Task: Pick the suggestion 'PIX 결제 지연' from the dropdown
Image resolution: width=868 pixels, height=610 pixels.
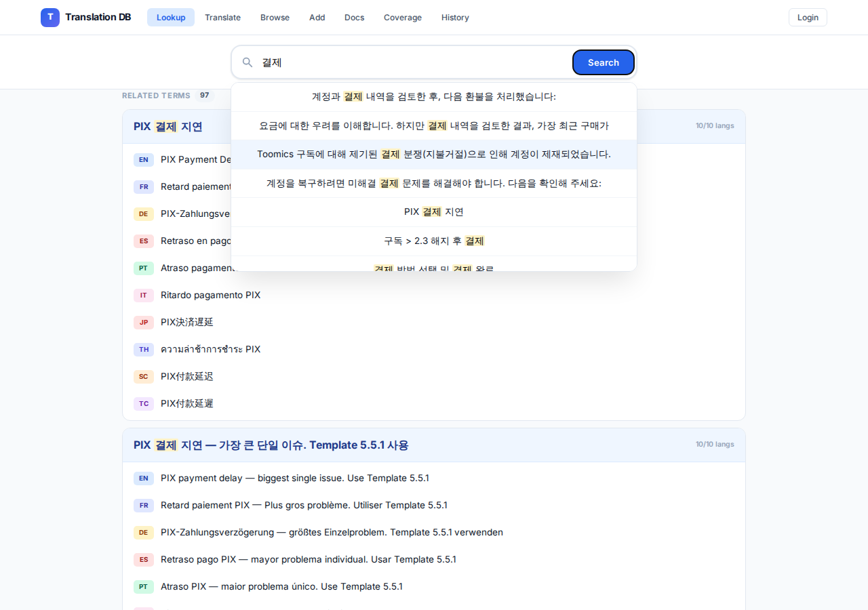Action: tap(434, 211)
